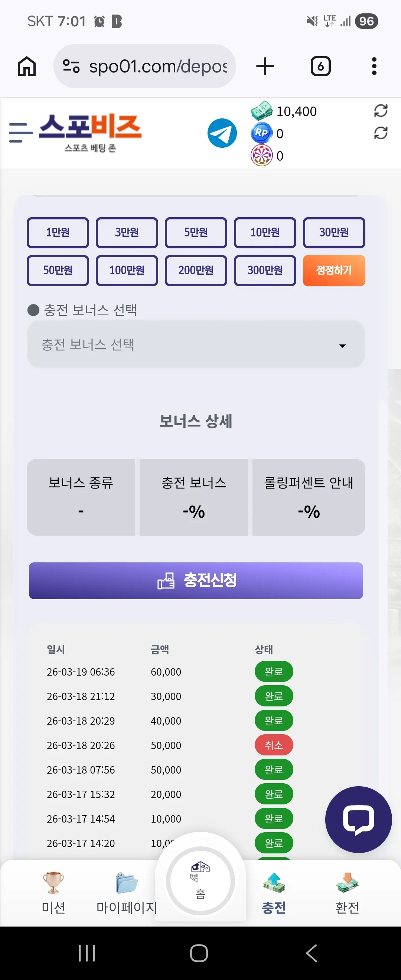Expand the 충전 보너스 선택 dropdown
Viewport: 401px width, 980px height.
(196, 344)
